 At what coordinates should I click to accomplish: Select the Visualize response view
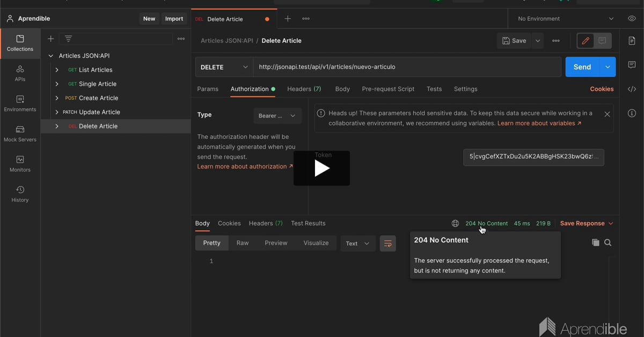click(x=316, y=243)
